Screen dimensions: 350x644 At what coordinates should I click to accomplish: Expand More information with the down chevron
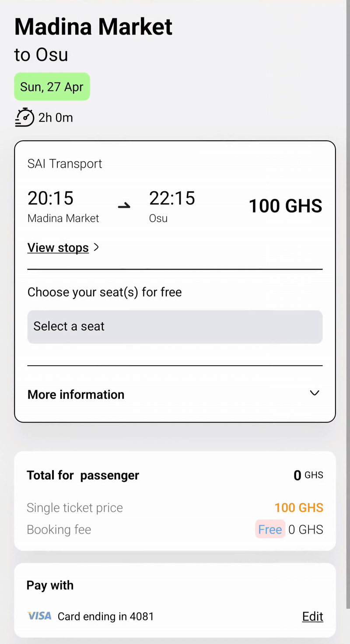(314, 393)
